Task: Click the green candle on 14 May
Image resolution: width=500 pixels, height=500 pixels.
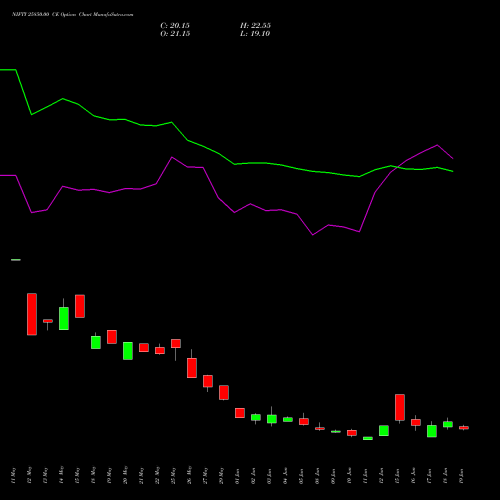Action: tap(64, 318)
